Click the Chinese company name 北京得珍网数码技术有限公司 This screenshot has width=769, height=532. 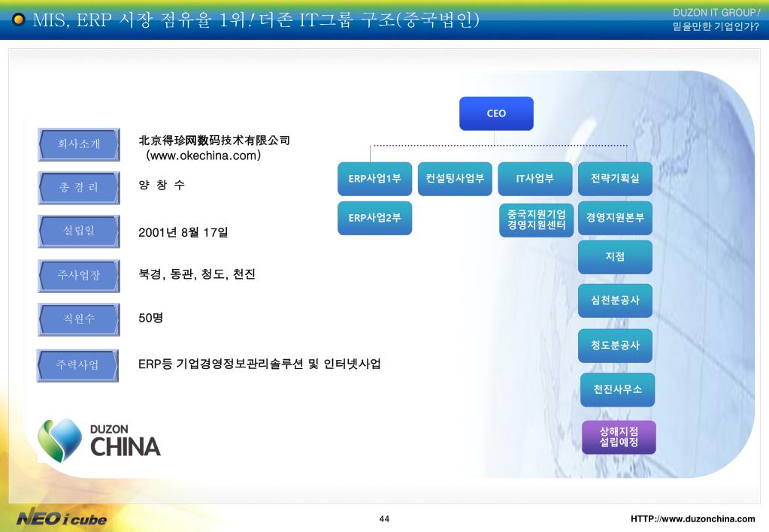click(x=214, y=141)
